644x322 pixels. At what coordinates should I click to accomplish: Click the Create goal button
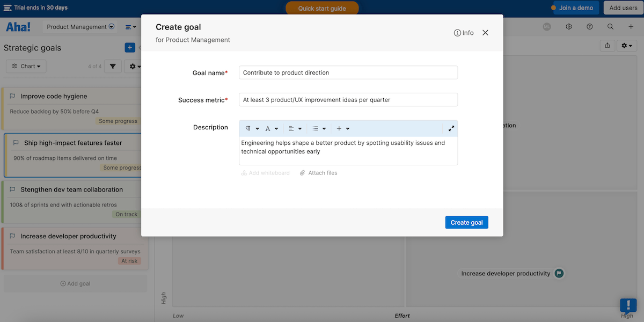466,223
